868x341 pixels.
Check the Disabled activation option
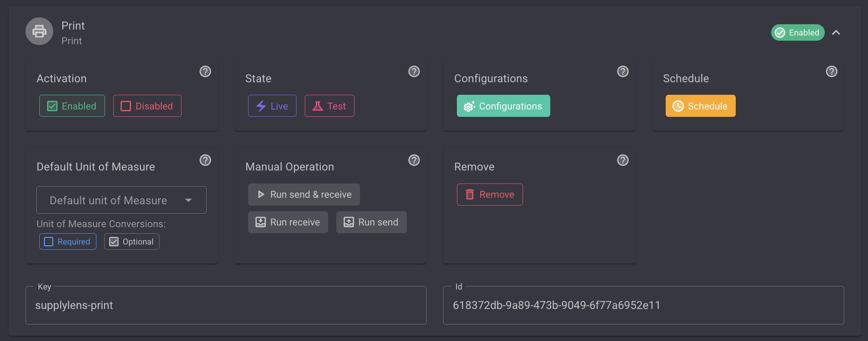click(147, 106)
